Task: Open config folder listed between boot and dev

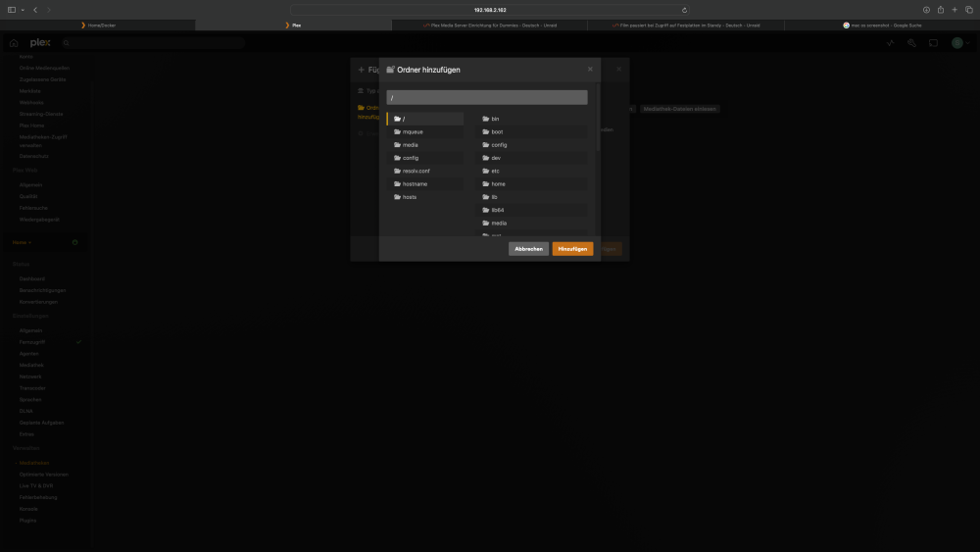Action: pos(531,145)
